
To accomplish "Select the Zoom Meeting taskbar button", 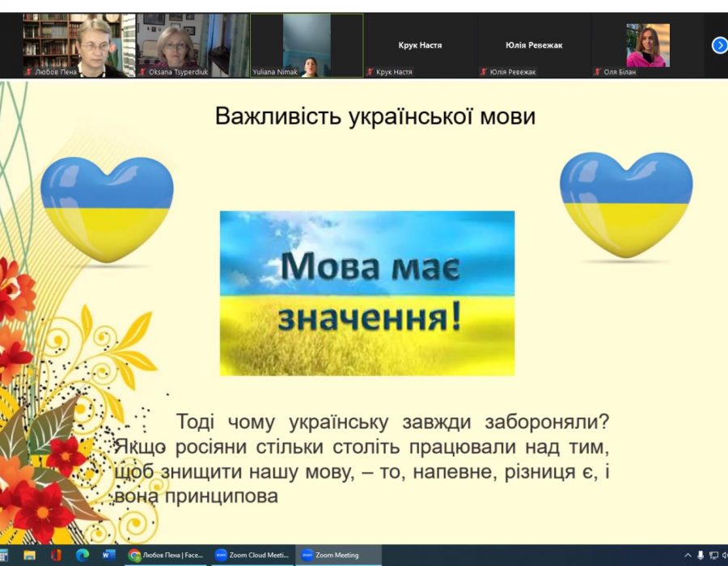I will [x=338, y=555].
